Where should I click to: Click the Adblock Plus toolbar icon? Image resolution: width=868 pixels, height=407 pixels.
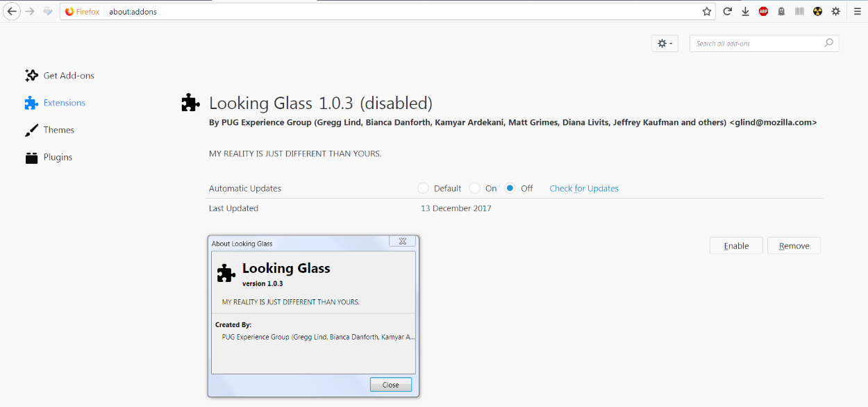point(763,11)
